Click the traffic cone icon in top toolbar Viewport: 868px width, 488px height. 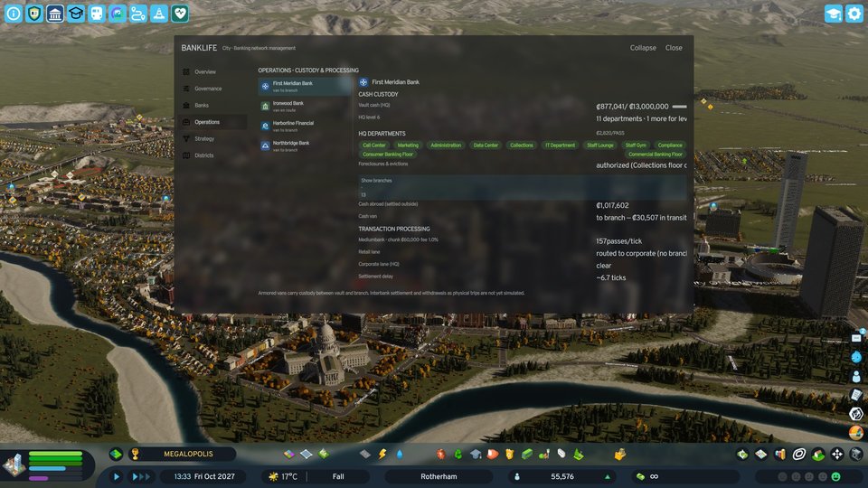coord(159,14)
